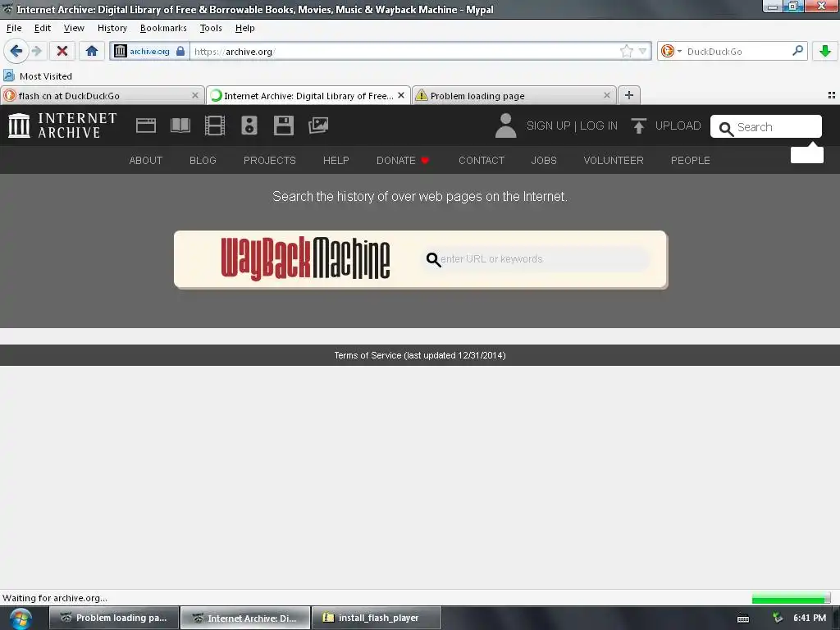Screen dimensions: 840x630
Task: Click the SIGN UP link
Action: click(x=549, y=126)
